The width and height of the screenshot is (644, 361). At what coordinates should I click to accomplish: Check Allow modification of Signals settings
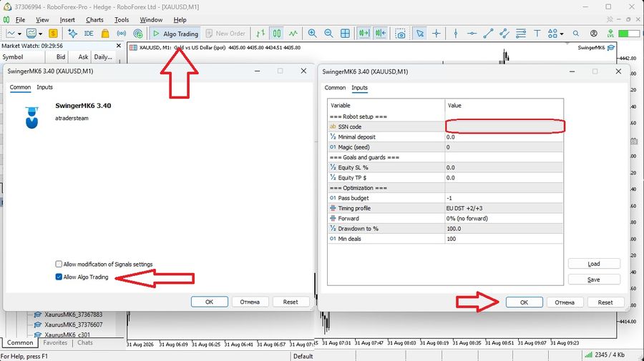(x=59, y=264)
